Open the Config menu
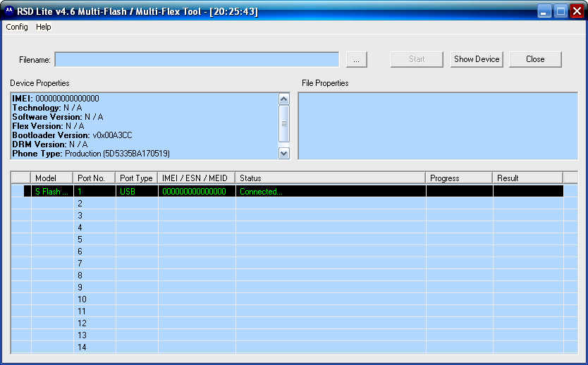 (x=17, y=27)
